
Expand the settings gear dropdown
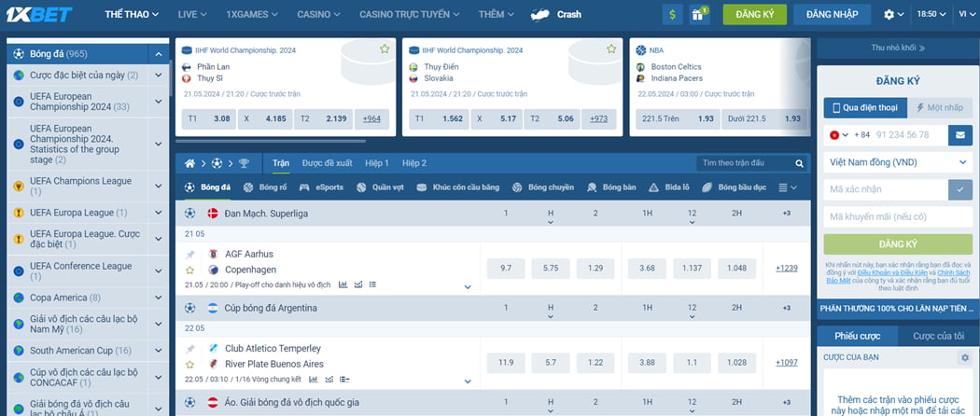pyautogui.click(x=893, y=14)
